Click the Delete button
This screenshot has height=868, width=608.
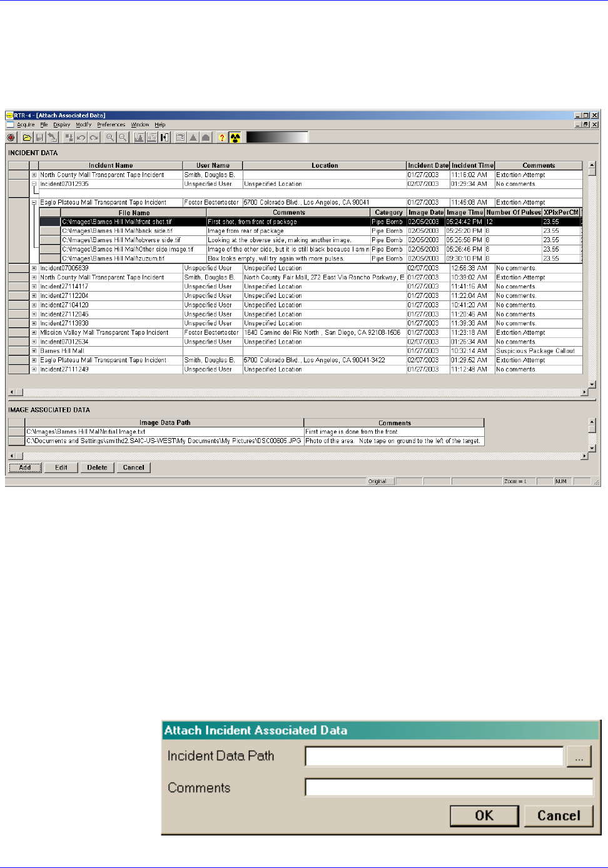pos(97,467)
